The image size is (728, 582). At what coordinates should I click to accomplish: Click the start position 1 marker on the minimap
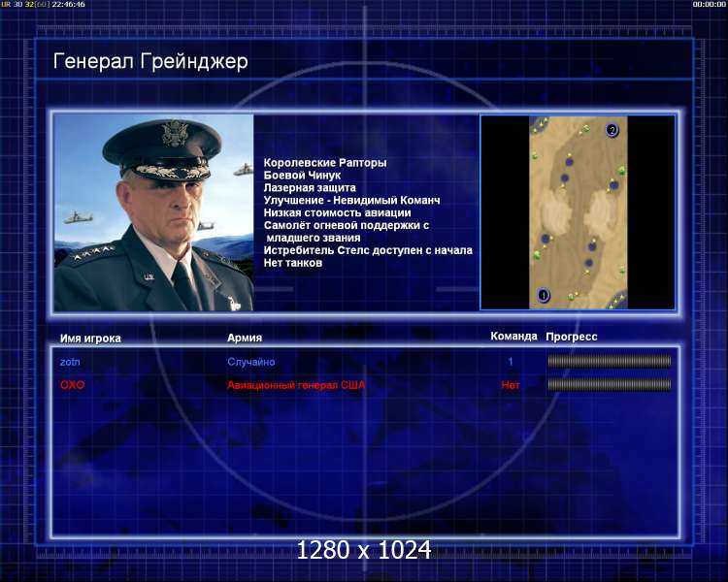[x=543, y=295]
